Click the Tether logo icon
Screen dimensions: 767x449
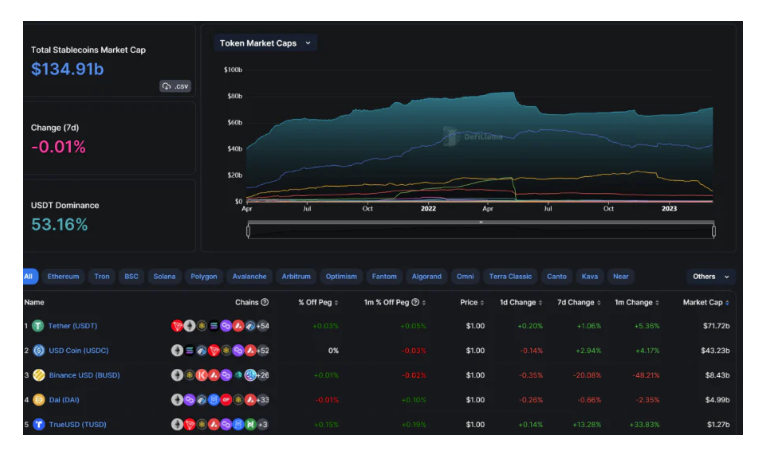point(38,326)
